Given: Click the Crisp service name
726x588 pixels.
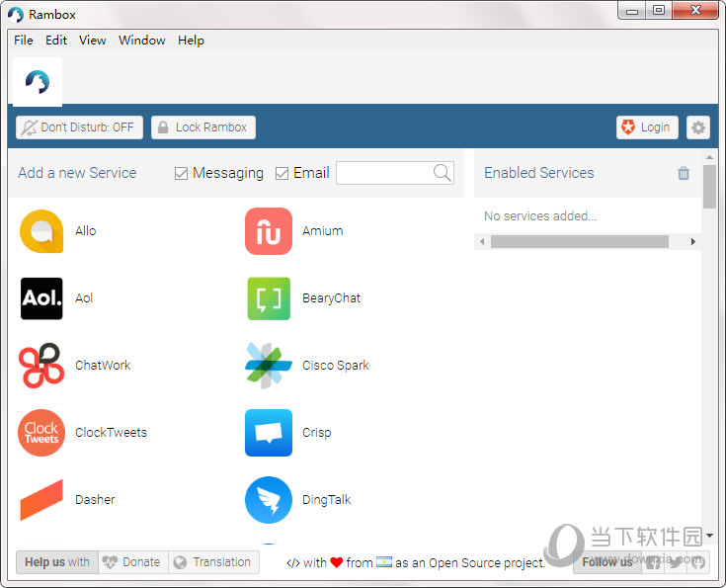Looking at the screenshot, I should 317,432.
